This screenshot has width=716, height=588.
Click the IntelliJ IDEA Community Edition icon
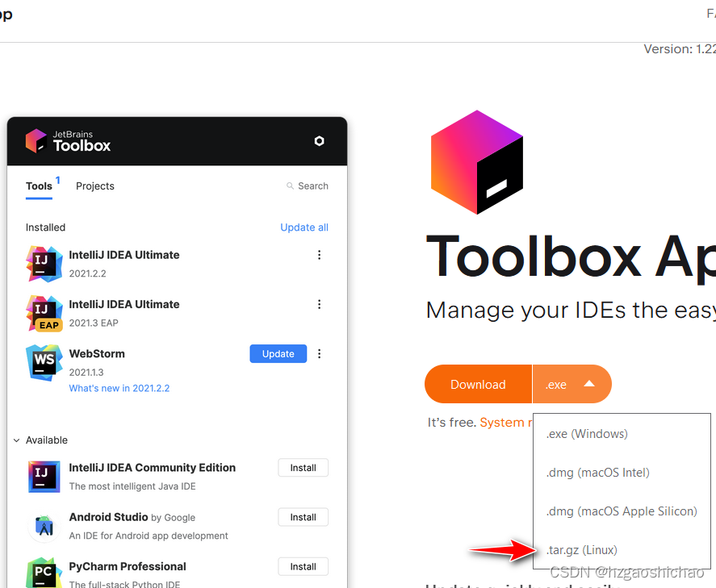click(x=44, y=477)
